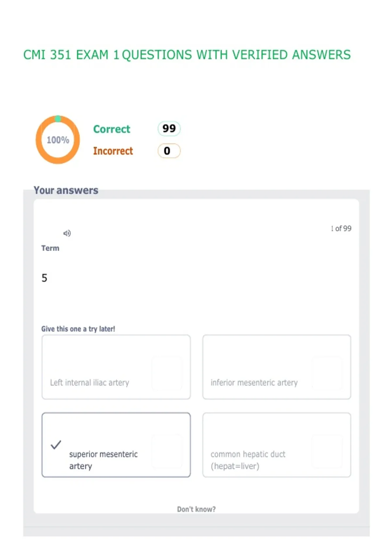Click the CMI 351 EXAM 1 document title
Viewport: 392px width, 556px height.
(x=187, y=55)
